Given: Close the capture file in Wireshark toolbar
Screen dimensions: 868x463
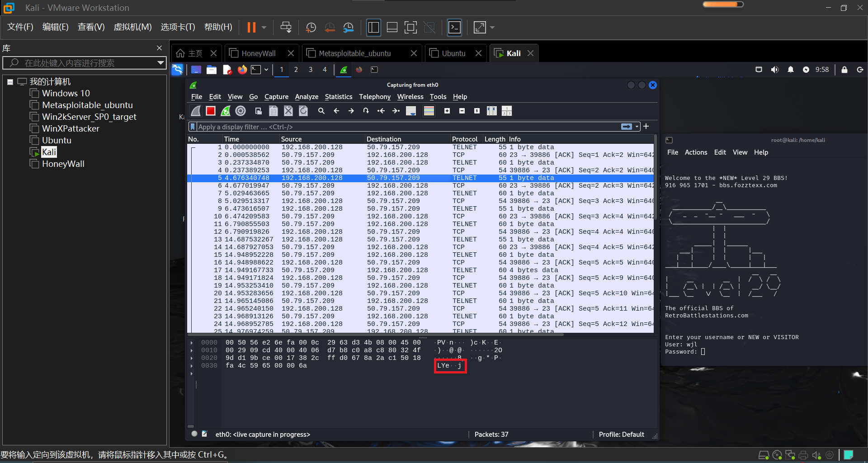Looking at the screenshot, I should pos(288,111).
